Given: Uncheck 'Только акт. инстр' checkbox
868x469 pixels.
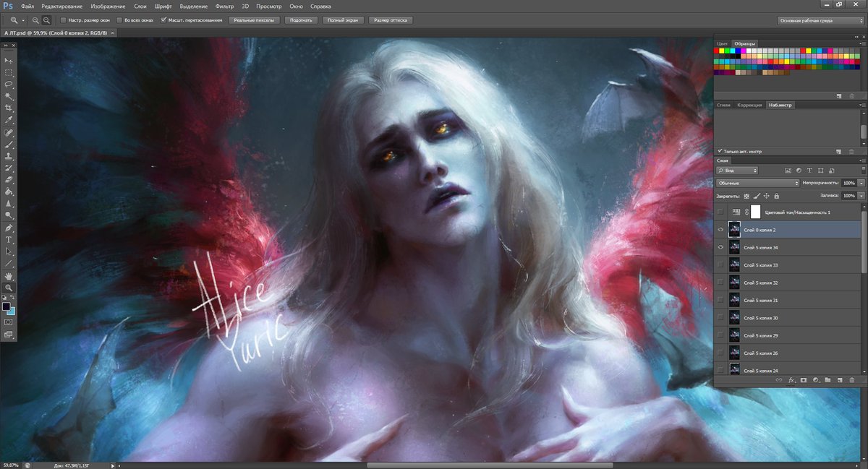Looking at the screenshot, I should [x=720, y=152].
